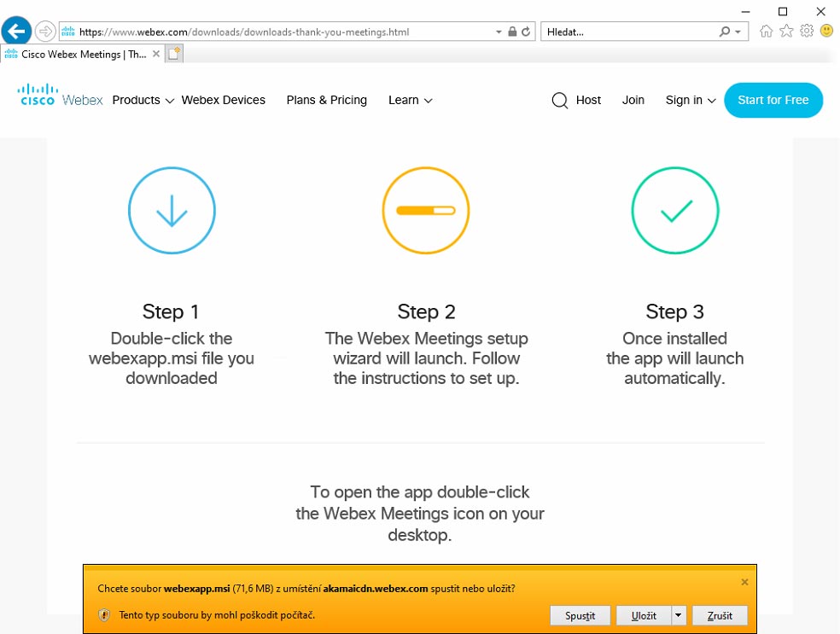
Task: Save the file with Uložit button
Action: [x=644, y=615]
